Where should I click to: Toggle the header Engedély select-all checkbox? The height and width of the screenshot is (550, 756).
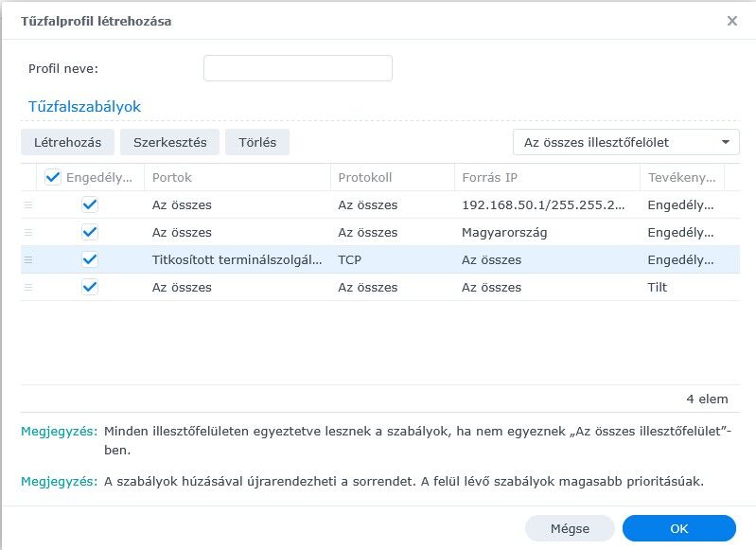(53, 178)
